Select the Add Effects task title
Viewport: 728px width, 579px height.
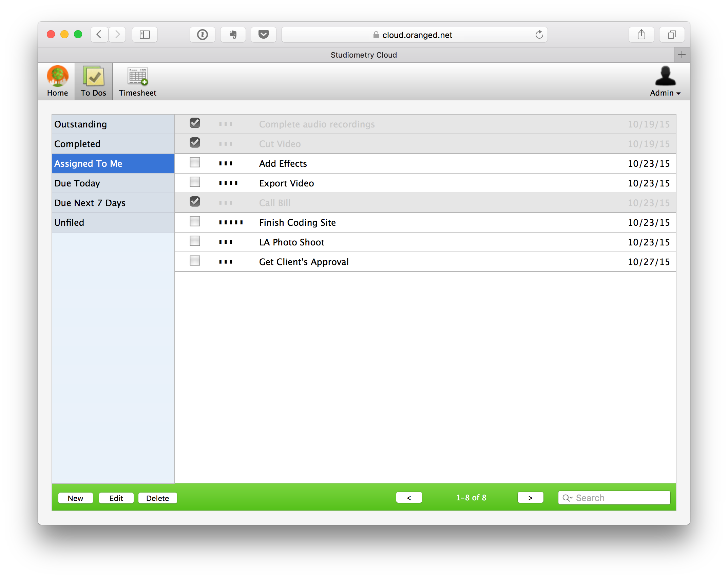click(283, 164)
